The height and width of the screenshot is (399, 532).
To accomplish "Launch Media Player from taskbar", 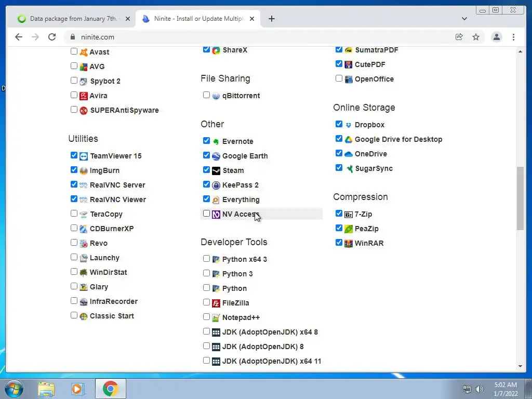I will [x=77, y=389].
